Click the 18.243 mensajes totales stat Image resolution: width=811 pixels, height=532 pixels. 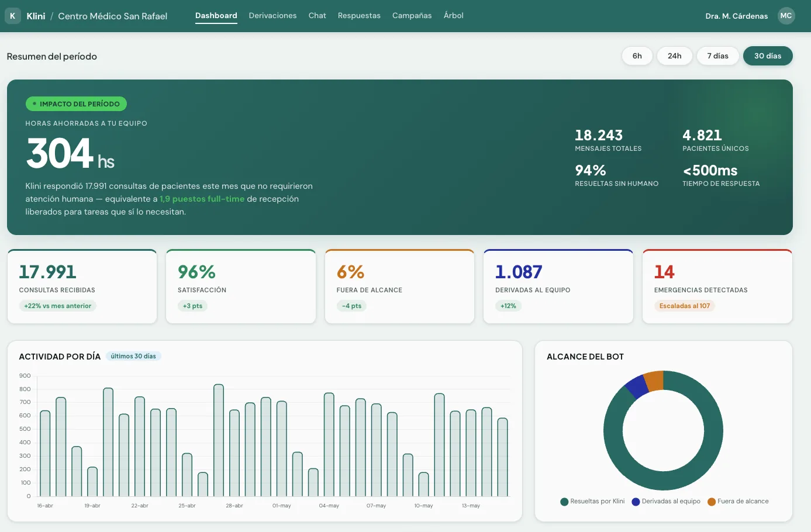pos(608,141)
